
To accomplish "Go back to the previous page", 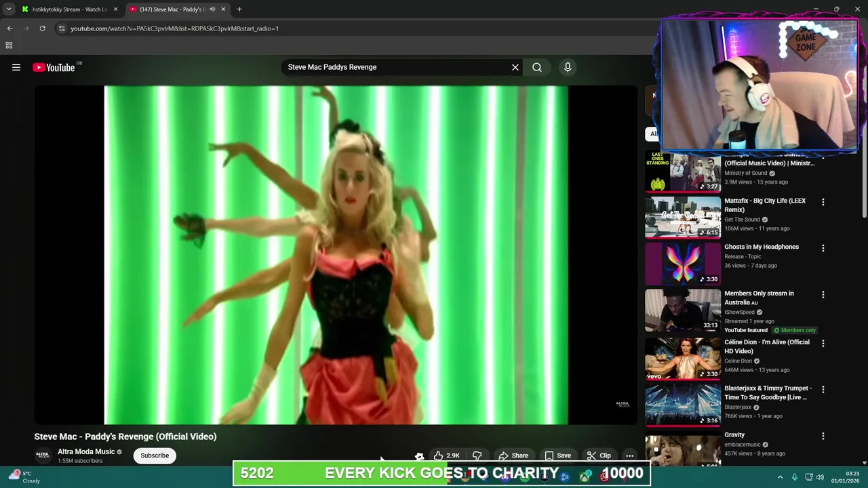I will (9, 28).
